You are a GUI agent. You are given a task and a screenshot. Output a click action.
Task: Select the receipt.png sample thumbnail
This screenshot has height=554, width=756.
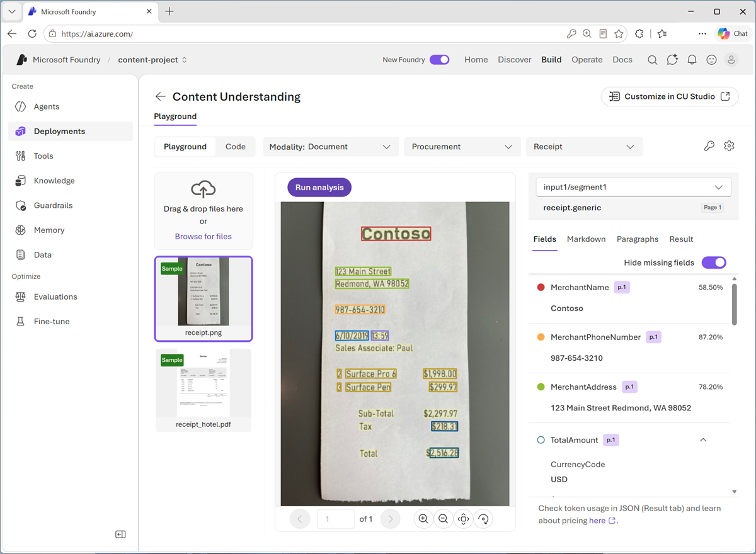pos(203,298)
